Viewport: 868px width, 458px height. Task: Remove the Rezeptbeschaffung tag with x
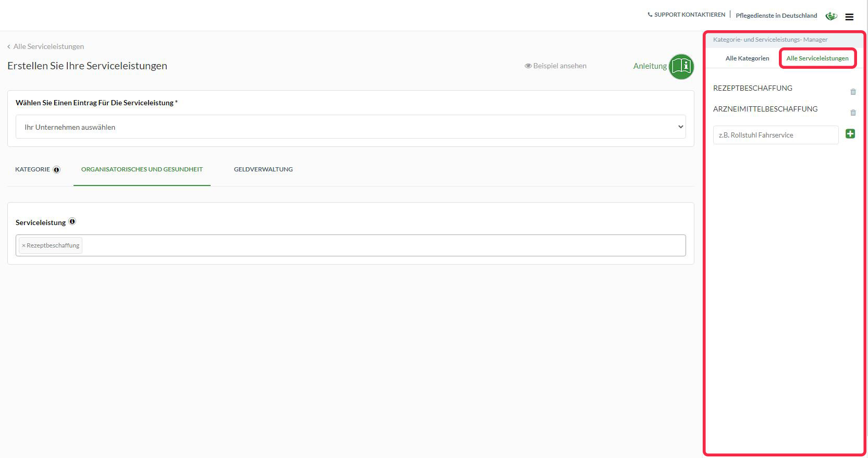click(x=23, y=245)
